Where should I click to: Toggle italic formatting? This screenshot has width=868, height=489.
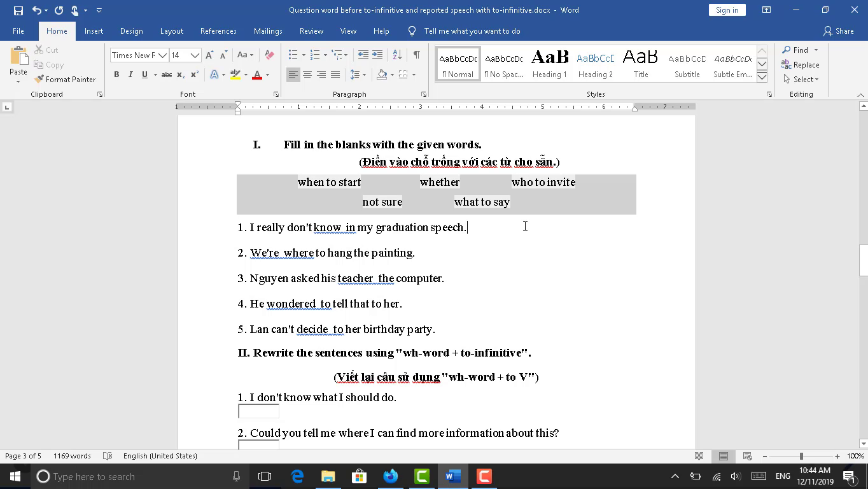(x=130, y=75)
